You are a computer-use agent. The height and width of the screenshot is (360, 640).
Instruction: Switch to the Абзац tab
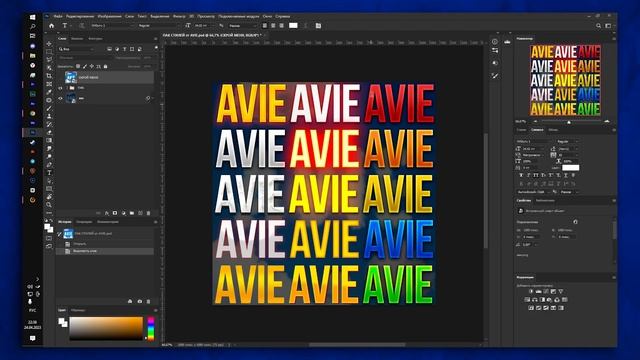553,130
